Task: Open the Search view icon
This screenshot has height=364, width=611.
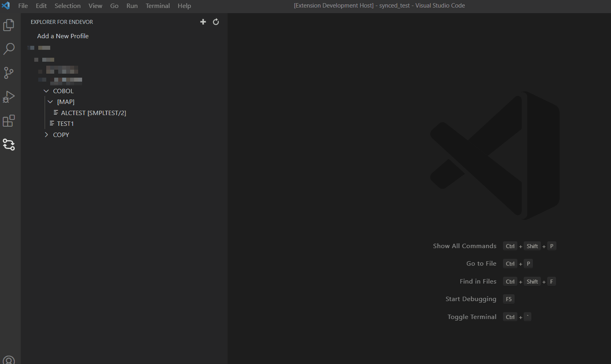Action: (9, 49)
